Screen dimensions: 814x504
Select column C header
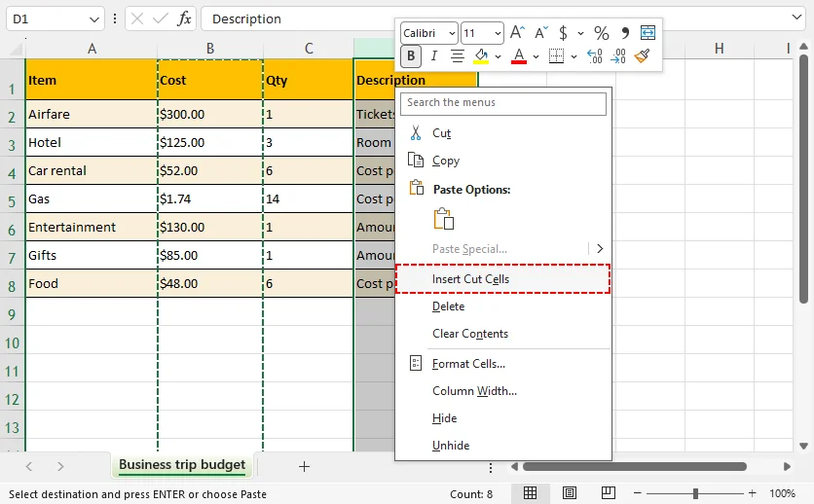[x=309, y=49]
